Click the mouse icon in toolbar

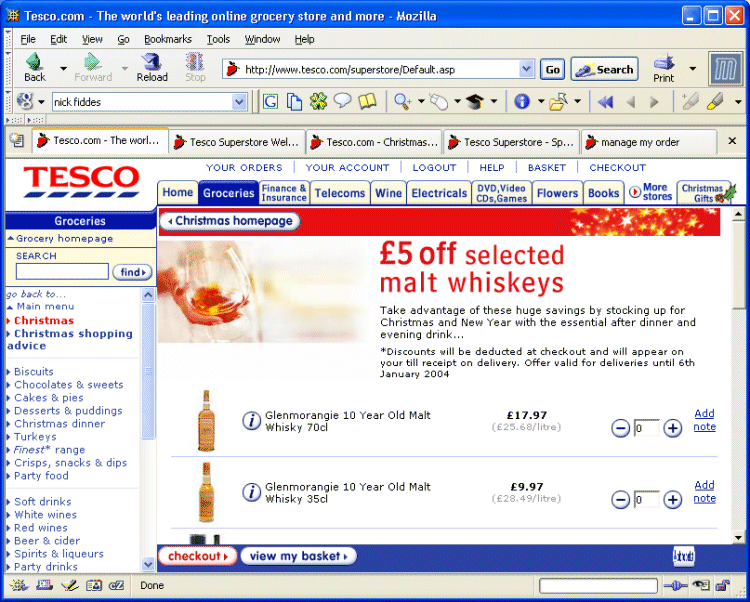pos(439,101)
